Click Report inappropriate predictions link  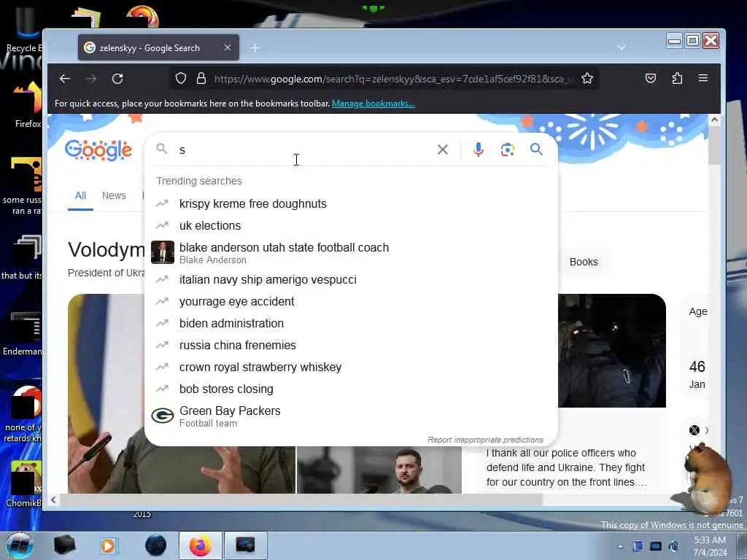485,440
